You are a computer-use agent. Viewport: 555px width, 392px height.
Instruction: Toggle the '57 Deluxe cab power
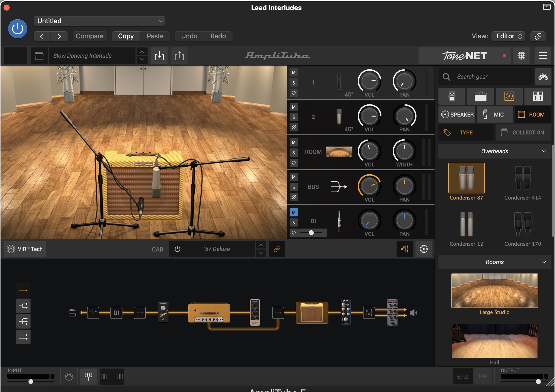pos(178,249)
